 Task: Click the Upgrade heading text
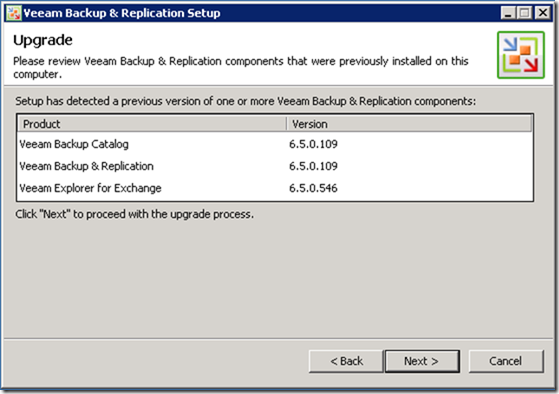click(43, 40)
